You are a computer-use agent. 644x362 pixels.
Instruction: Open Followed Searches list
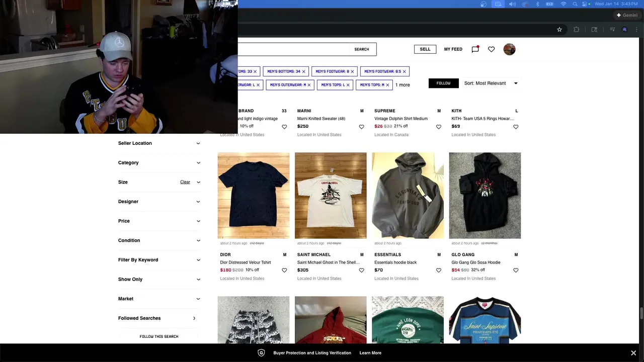[159, 318]
